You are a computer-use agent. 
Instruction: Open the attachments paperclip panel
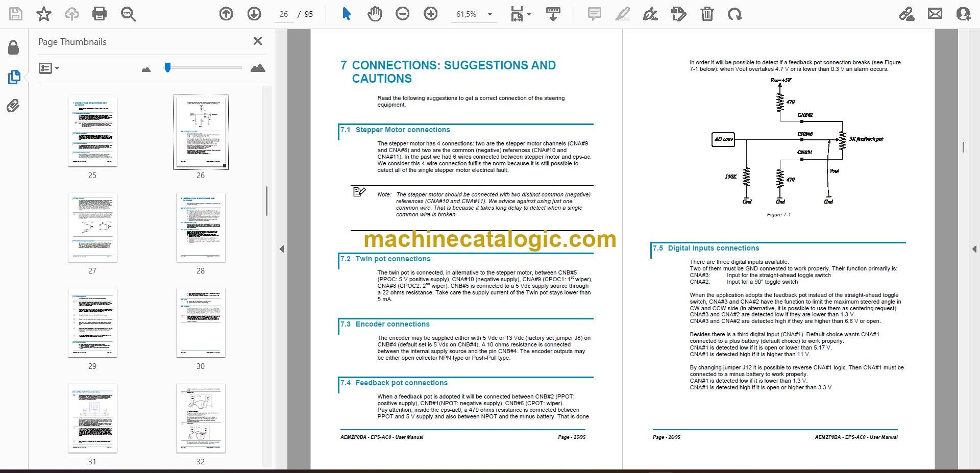[x=14, y=106]
